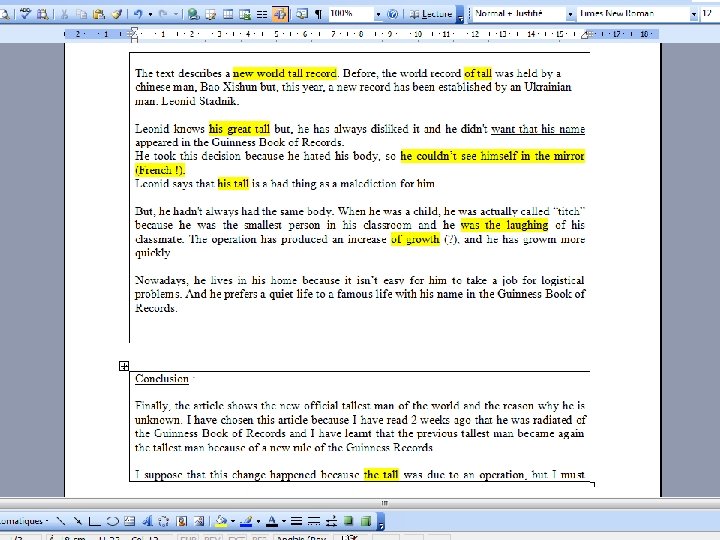Click the first line indent marker on ruler
This screenshot has height=540, width=720.
[134, 31]
